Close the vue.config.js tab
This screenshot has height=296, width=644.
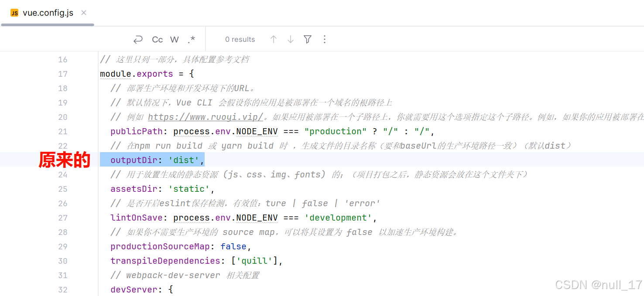84,13
